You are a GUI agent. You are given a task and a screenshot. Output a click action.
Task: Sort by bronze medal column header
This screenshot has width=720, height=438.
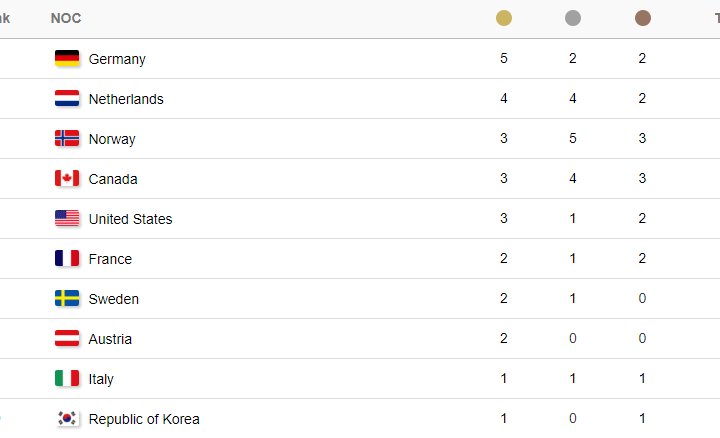[x=642, y=18]
